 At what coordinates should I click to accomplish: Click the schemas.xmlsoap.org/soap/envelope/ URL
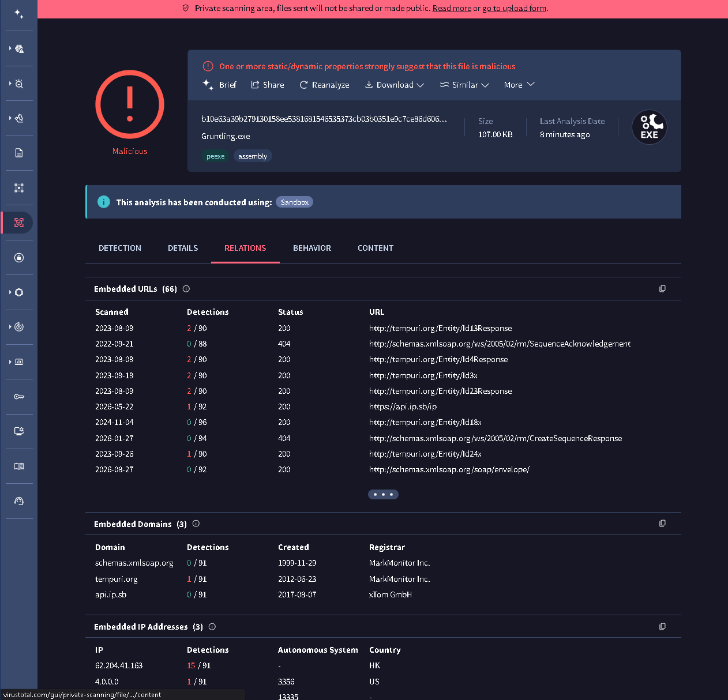[449, 469]
